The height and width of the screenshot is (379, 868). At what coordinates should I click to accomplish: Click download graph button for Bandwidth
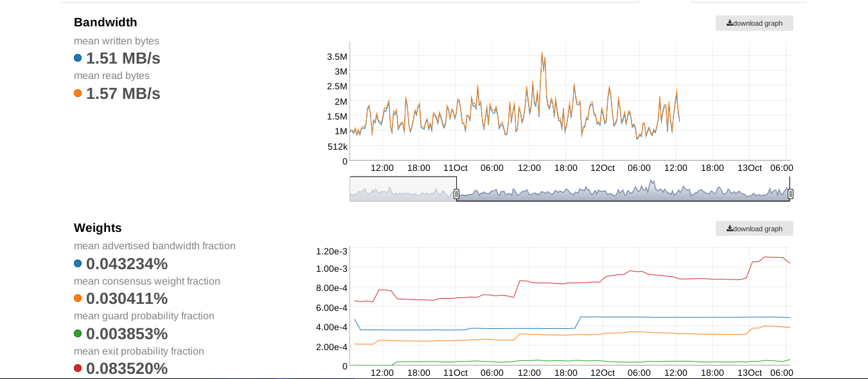pyautogui.click(x=754, y=23)
